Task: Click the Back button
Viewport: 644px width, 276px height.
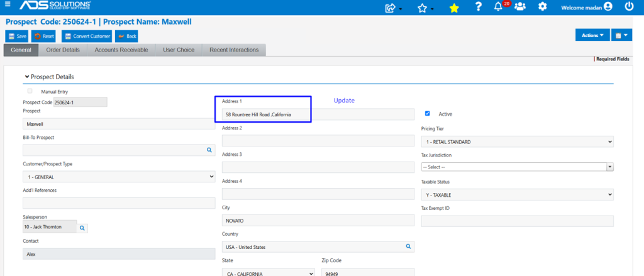Action: (x=126, y=36)
